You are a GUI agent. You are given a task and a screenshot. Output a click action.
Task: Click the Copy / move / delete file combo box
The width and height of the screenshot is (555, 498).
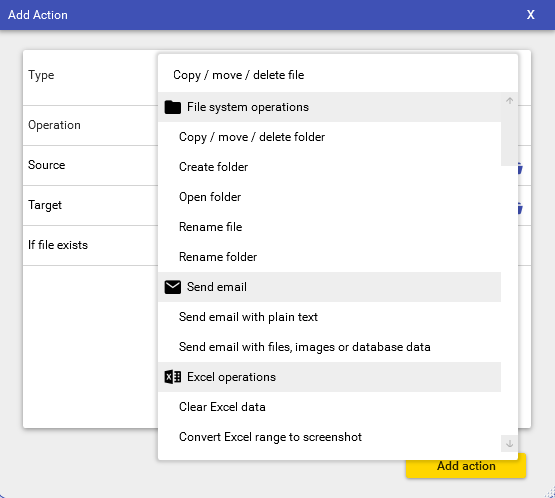[x=338, y=75]
